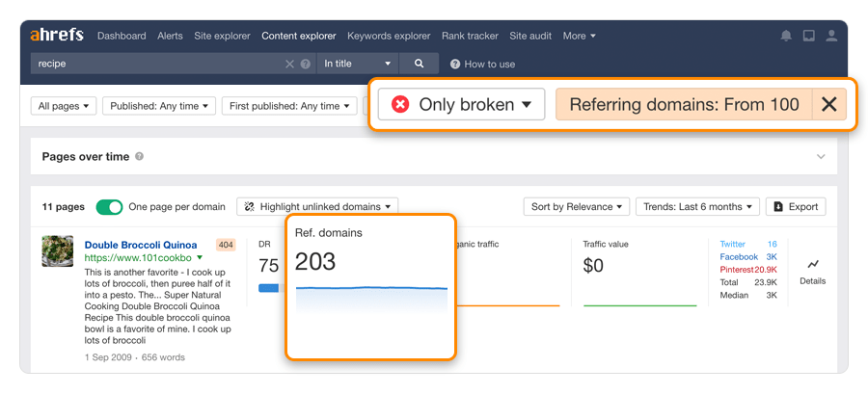The width and height of the screenshot is (868, 394).
Task: Click Double Broccoli Quinoa thumbnail
Action: 58,251
